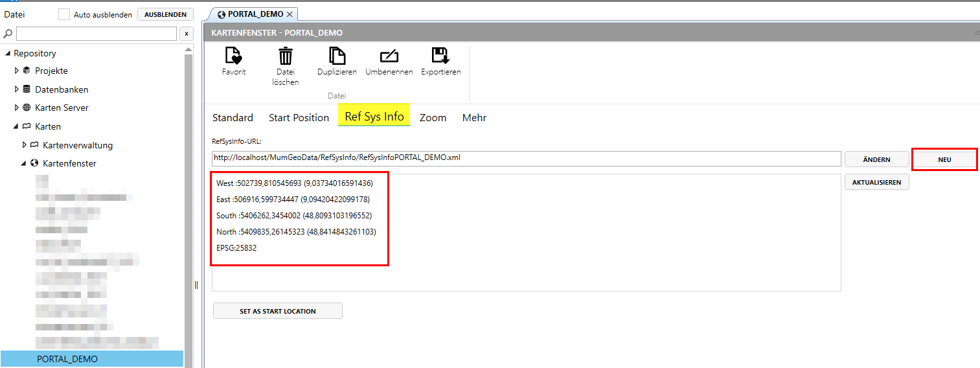Expand the Datenbanken tree node

[x=17, y=89]
